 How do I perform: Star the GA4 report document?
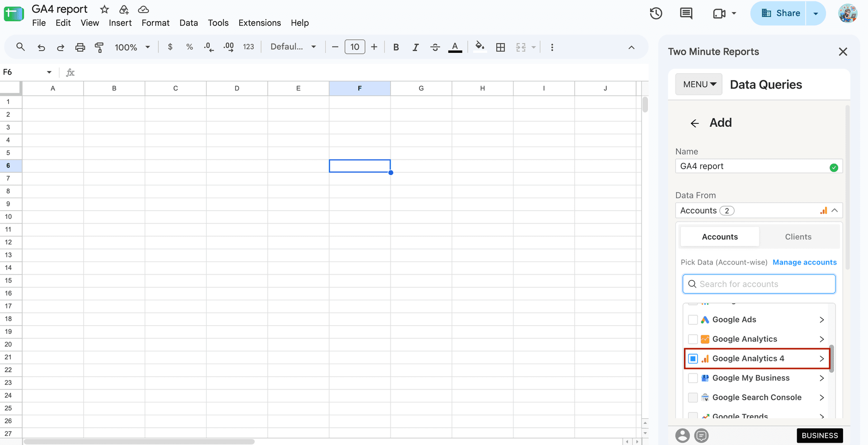pos(104,9)
